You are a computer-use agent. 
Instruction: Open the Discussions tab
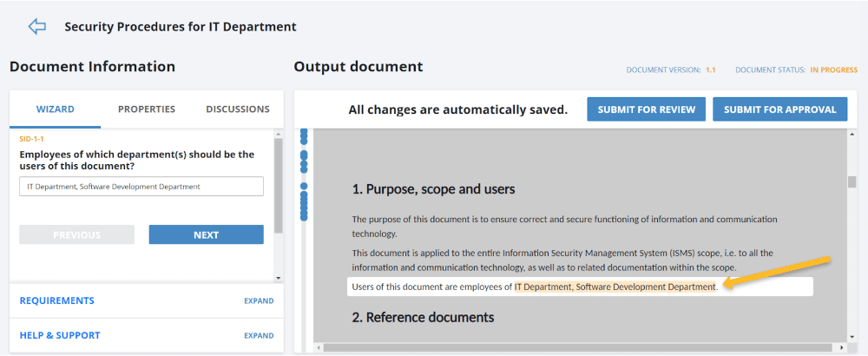point(238,109)
